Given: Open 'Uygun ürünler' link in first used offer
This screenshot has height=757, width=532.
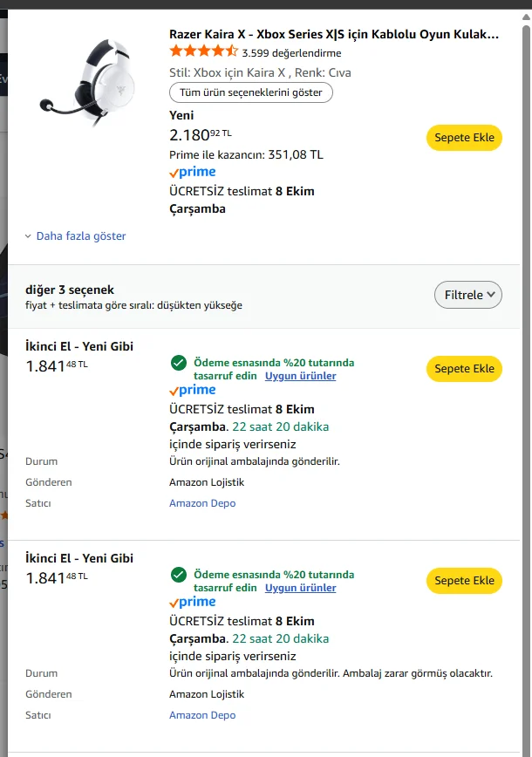Looking at the screenshot, I should click(x=300, y=376).
